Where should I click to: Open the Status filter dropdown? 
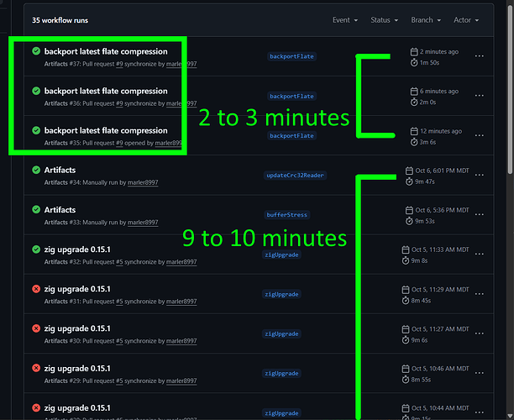pos(385,20)
